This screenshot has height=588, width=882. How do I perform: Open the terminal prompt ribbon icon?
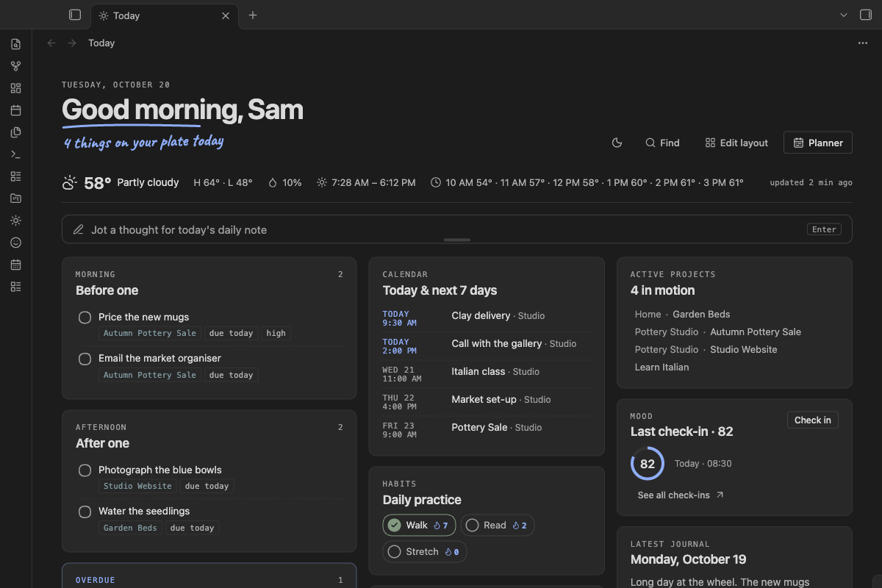tap(16, 154)
